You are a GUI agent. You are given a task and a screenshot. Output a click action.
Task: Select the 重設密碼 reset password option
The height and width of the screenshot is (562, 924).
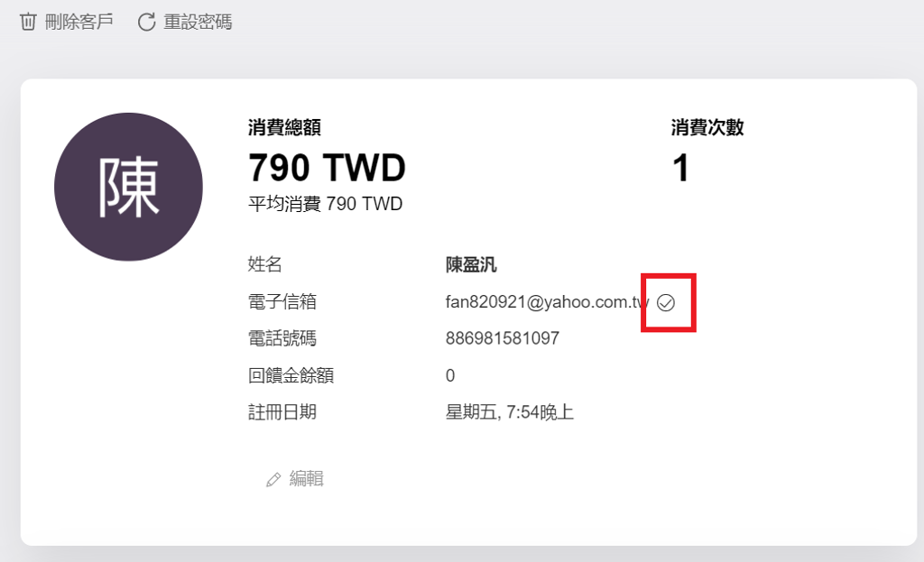pos(185,22)
